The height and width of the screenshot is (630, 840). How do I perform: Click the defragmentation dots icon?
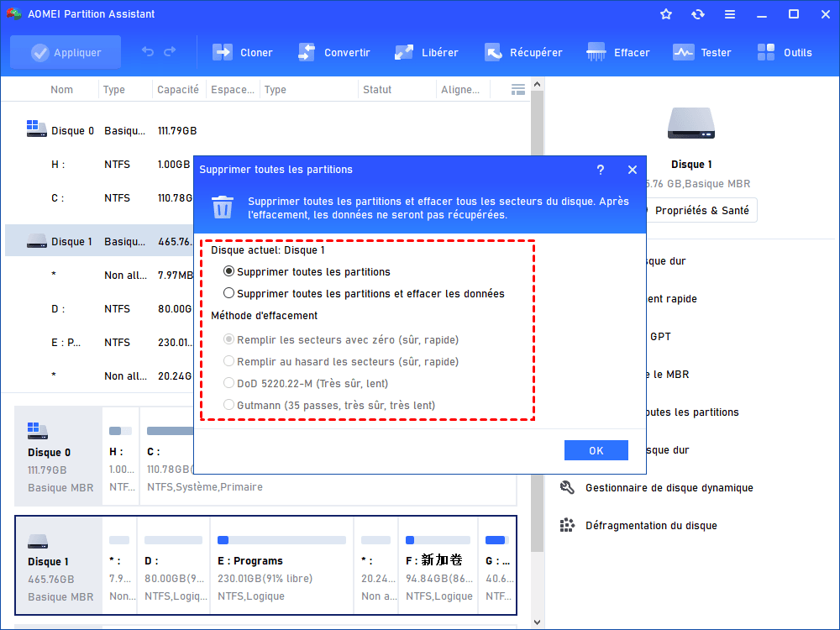tap(567, 526)
